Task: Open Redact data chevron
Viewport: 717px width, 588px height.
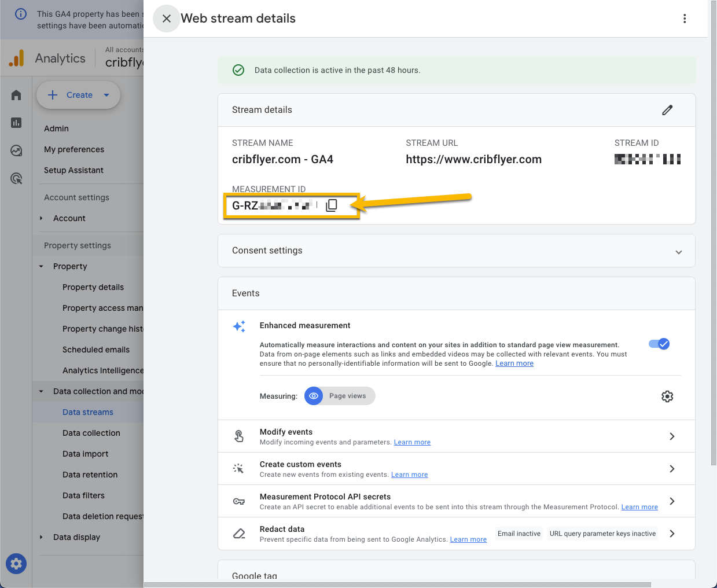Action: click(672, 534)
